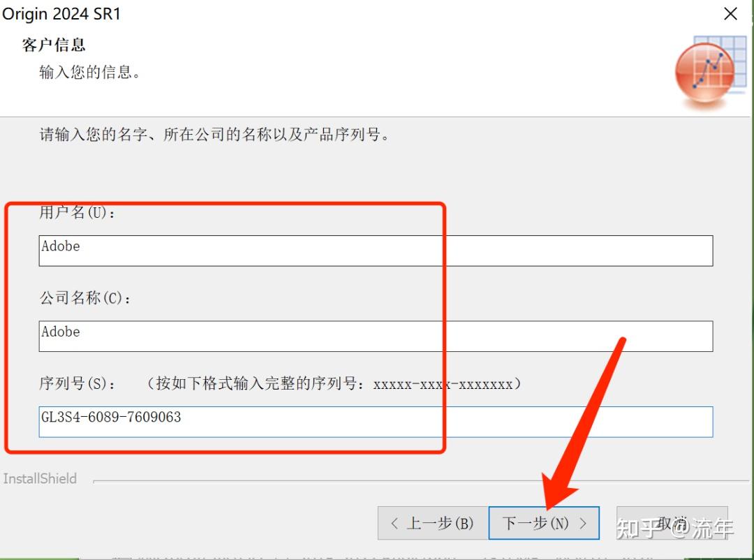Image resolution: width=754 pixels, height=560 pixels.
Task: Close the installer window with X
Action: tap(730, 13)
